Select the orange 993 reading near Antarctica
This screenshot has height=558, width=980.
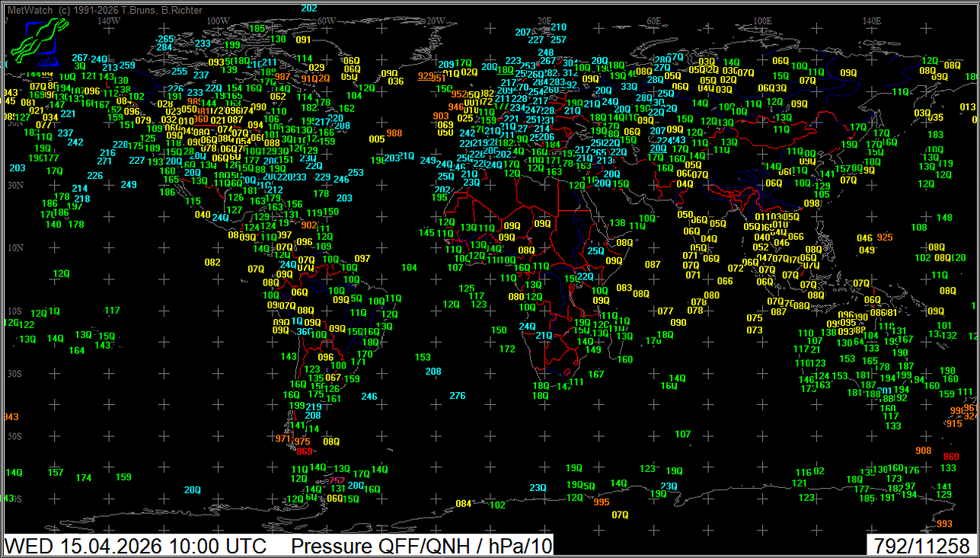pos(944,524)
